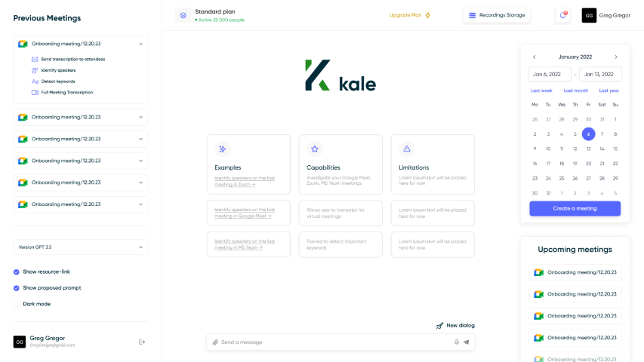Click the Examples sparkle icon
Viewport: 644px width, 362px height.
point(222,149)
